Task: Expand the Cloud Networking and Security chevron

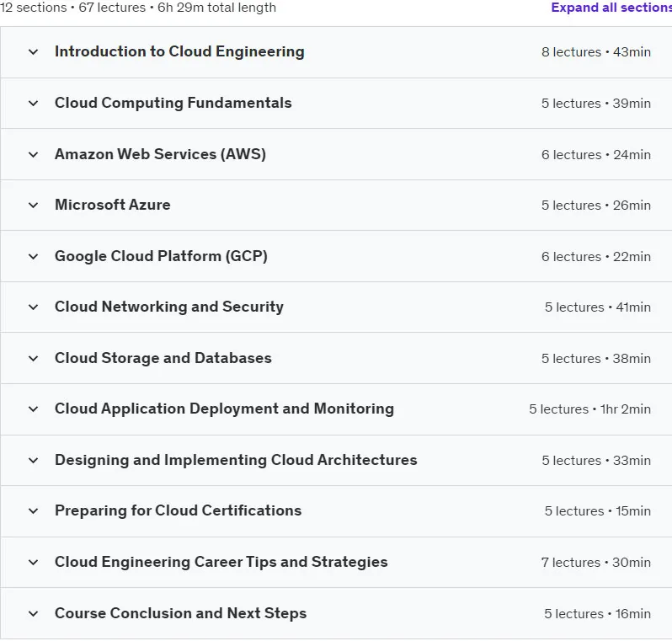Action: point(33,307)
